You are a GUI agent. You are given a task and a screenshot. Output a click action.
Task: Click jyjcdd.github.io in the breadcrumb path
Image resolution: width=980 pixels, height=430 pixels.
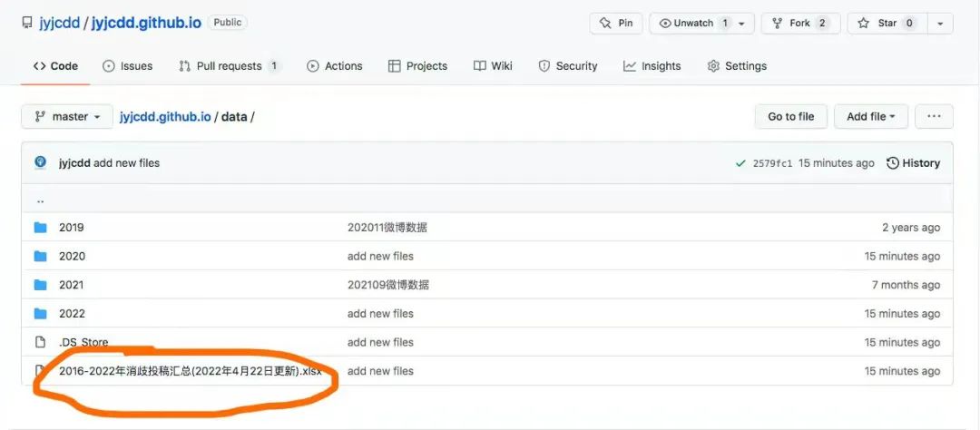(x=165, y=116)
